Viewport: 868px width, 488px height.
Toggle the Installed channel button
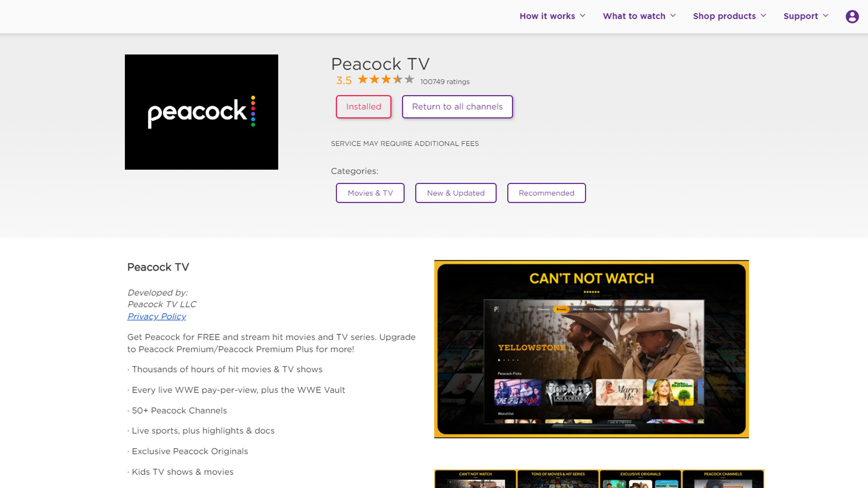click(363, 106)
